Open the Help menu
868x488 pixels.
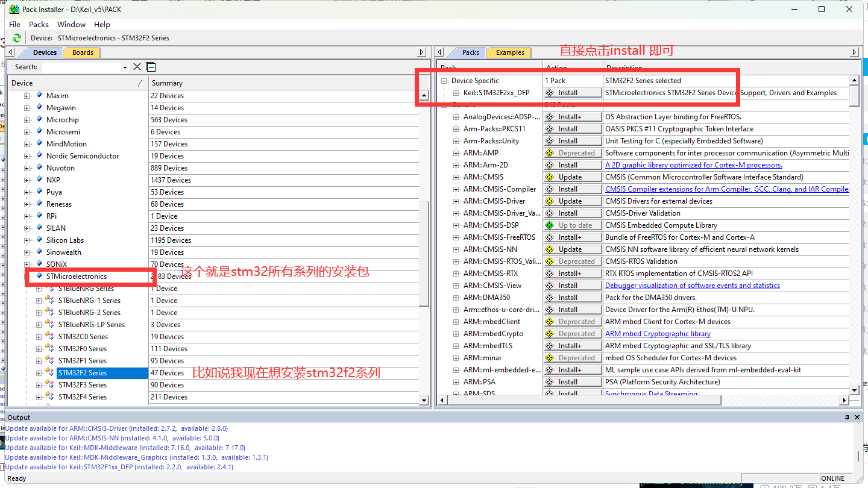(102, 25)
